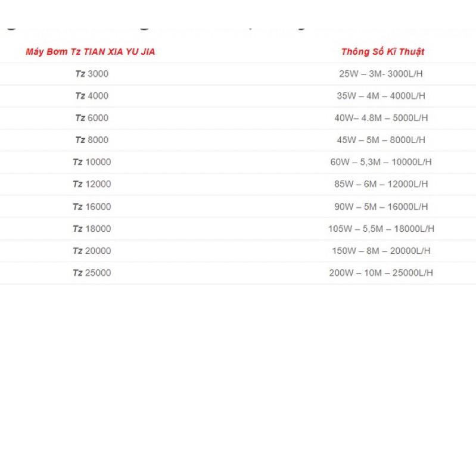Select the Tz 12000 model cell
Screen dimensions: 476x476
(x=92, y=184)
